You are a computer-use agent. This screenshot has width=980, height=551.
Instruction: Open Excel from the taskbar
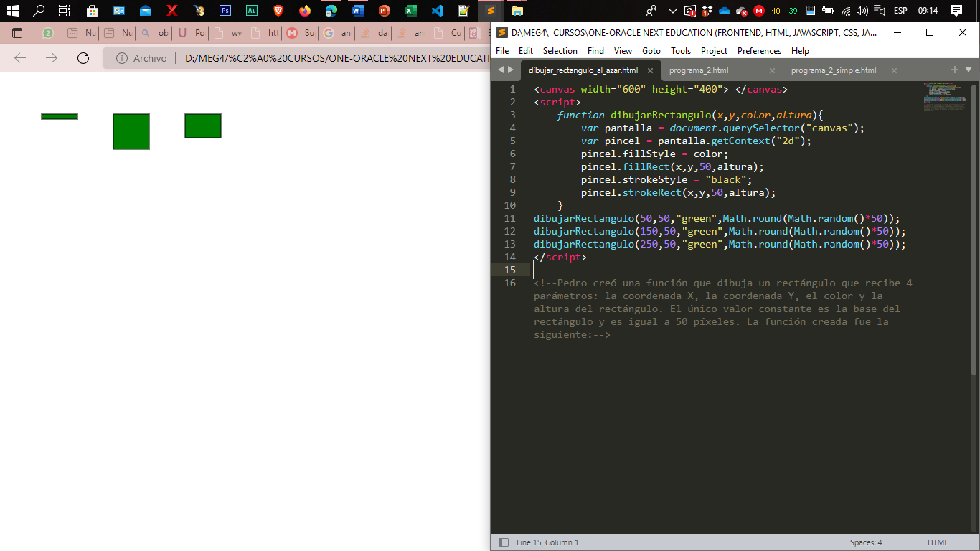[411, 11]
